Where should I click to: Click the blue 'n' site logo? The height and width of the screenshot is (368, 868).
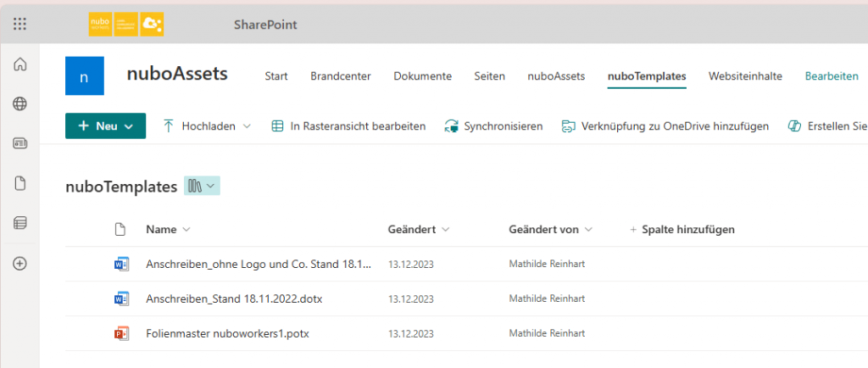[x=84, y=75]
